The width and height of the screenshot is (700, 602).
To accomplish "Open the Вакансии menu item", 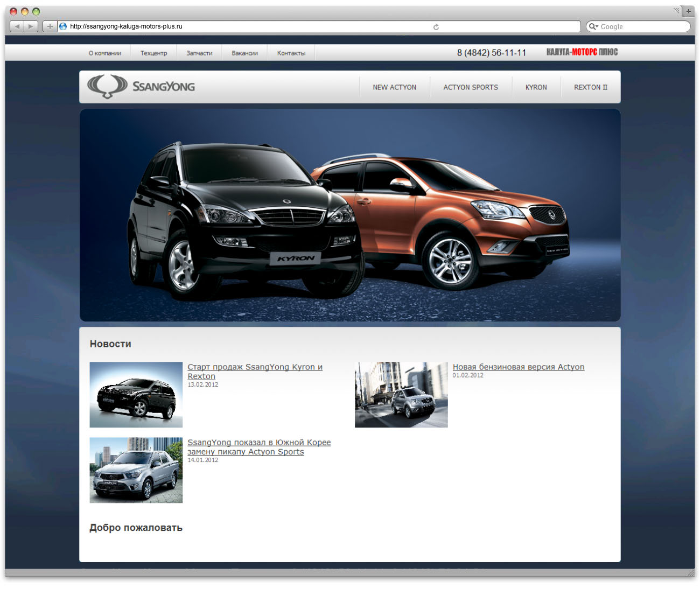I will [x=245, y=53].
